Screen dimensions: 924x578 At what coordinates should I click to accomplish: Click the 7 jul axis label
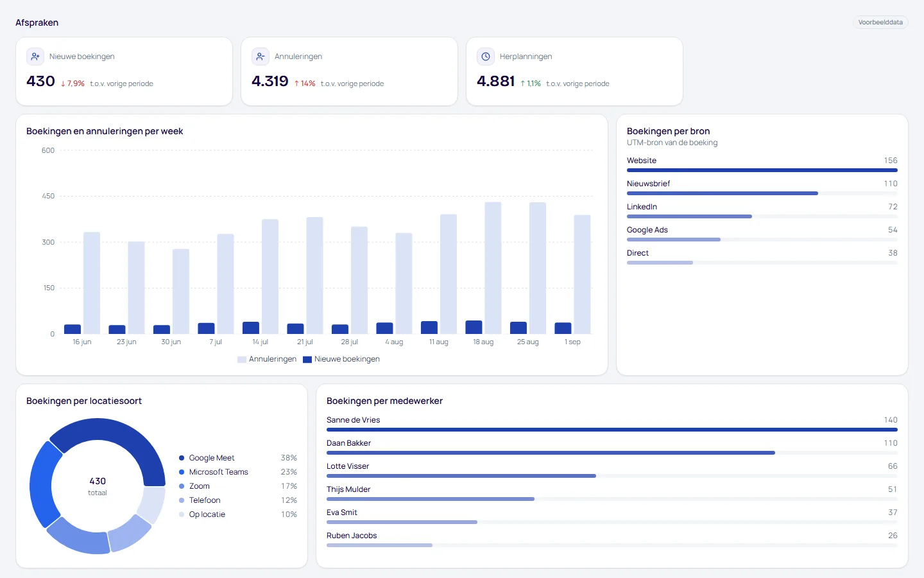coord(216,342)
